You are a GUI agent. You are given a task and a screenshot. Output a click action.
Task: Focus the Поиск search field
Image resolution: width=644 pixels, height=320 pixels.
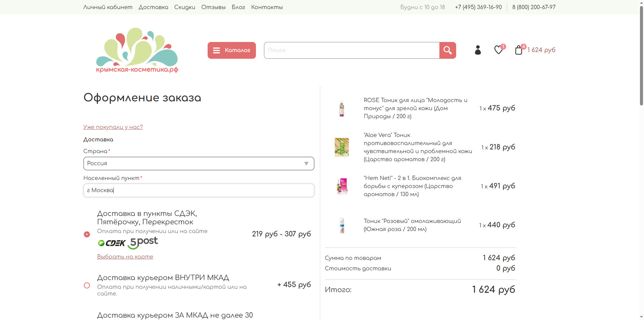pos(352,50)
